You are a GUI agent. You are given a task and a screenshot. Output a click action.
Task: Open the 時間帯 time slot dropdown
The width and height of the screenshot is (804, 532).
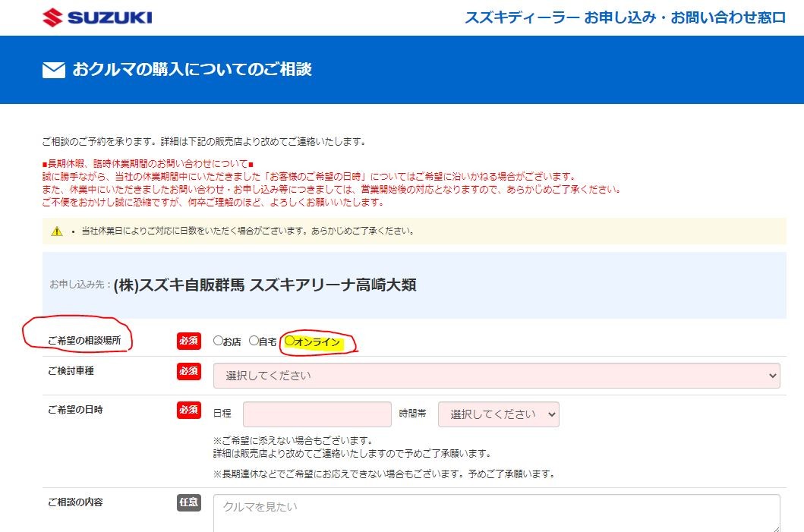tap(498, 414)
